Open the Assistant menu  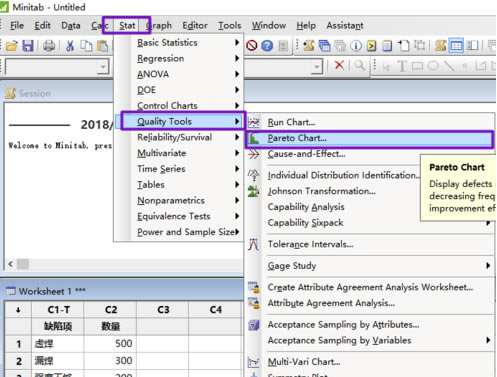[345, 26]
